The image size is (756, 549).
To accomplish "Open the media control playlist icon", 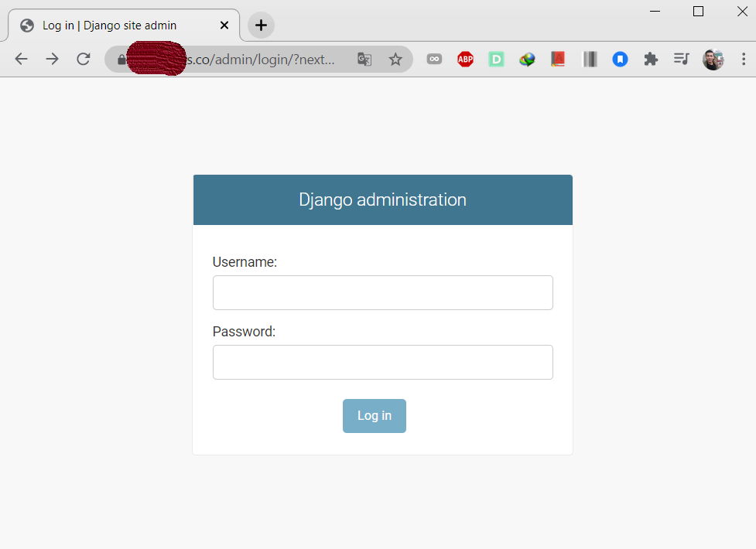I will [x=681, y=60].
